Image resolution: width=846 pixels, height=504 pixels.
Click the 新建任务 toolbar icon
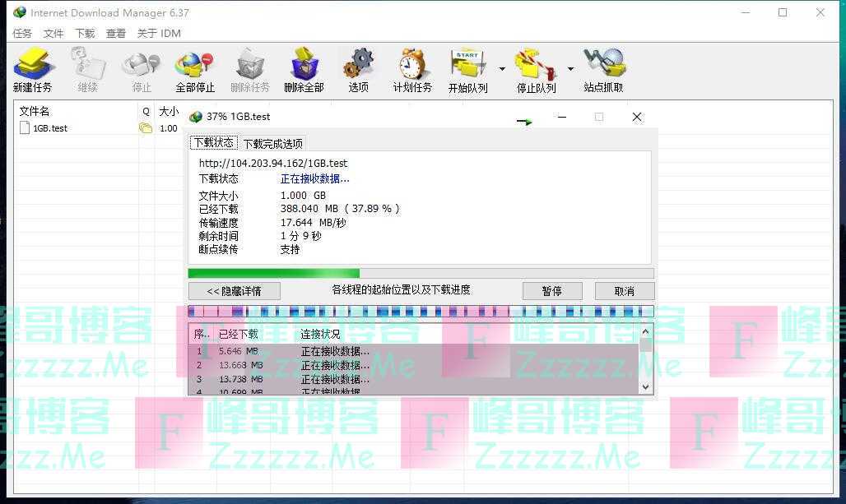click(x=33, y=65)
